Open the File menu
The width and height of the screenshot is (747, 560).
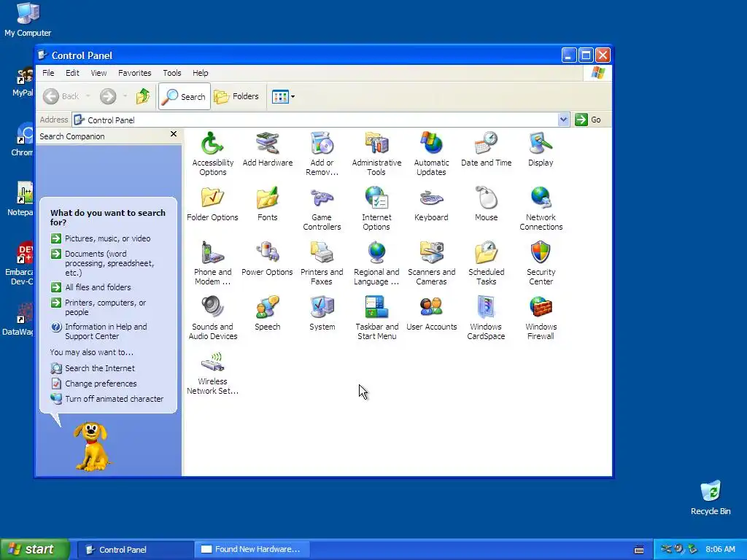48,73
